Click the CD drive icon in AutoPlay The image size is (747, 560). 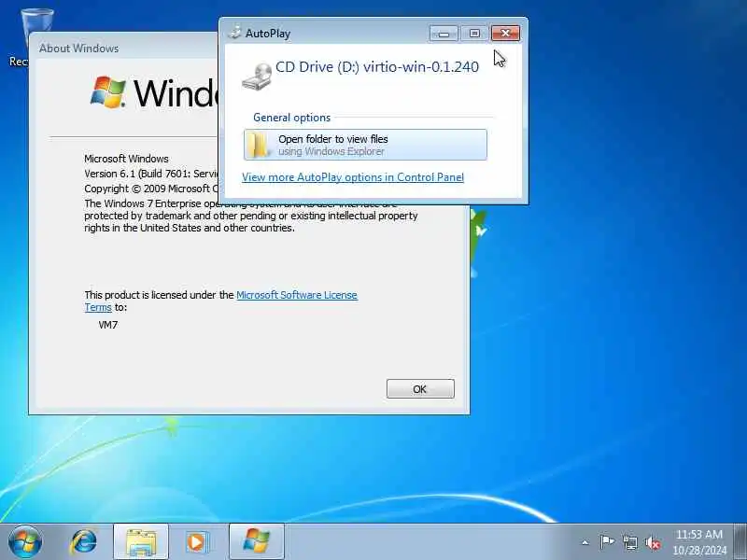click(257, 77)
